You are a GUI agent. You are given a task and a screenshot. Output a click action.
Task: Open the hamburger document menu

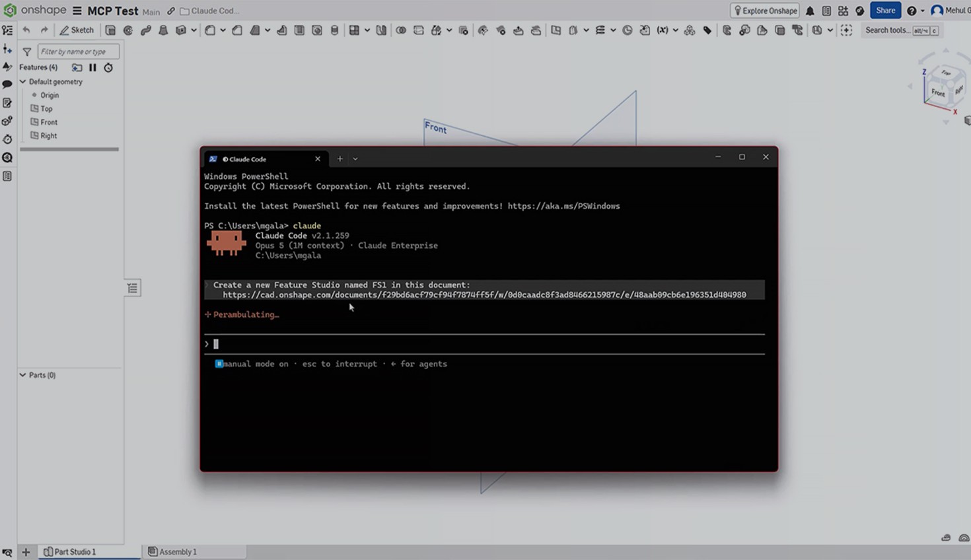[77, 11]
